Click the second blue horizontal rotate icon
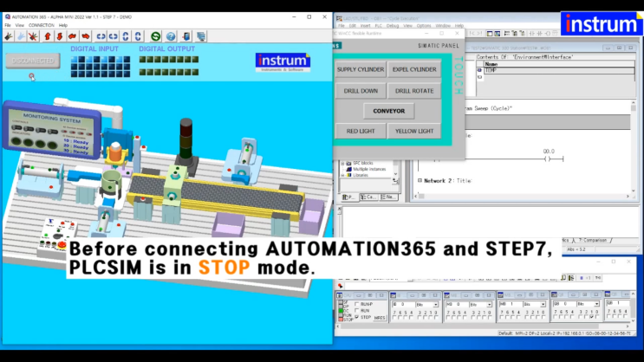This screenshot has height=362, width=644. [x=113, y=36]
